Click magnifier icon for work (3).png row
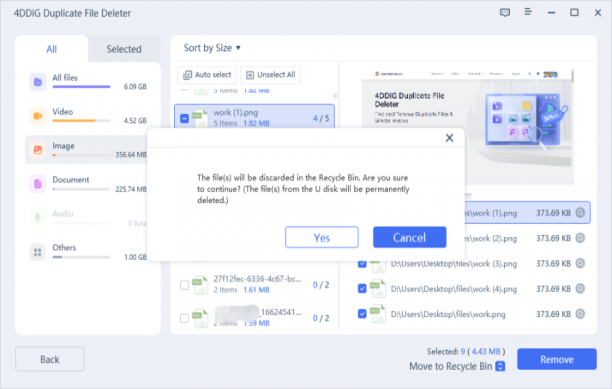Viewport: 612px width, 389px height. (x=580, y=263)
